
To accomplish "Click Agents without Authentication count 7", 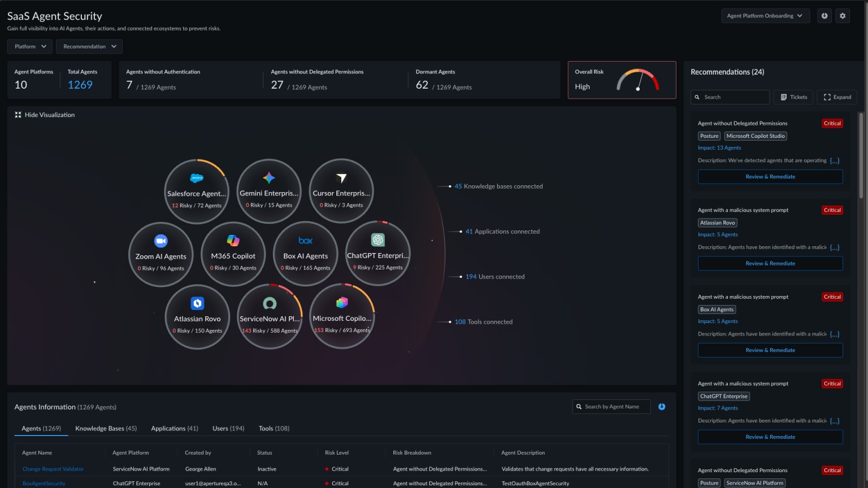I will (x=129, y=85).
